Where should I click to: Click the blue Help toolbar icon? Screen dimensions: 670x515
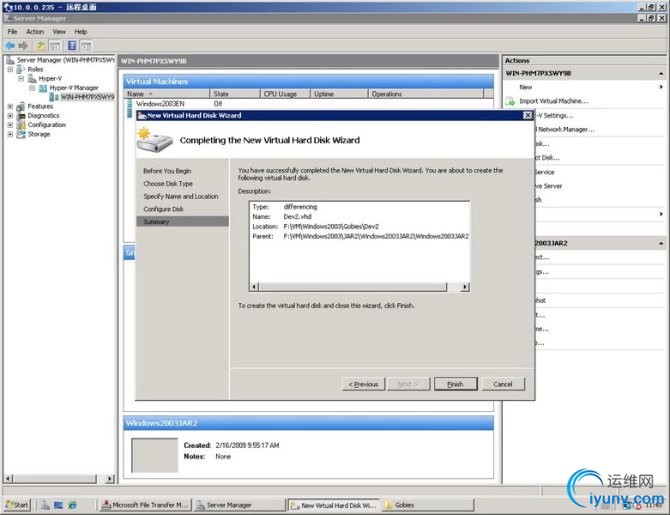click(72, 45)
